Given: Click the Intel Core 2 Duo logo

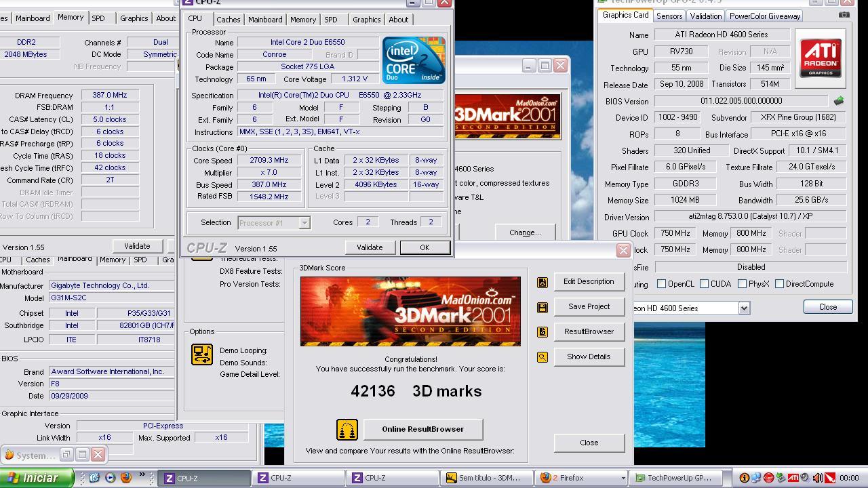Looking at the screenshot, I should tap(414, 60).
